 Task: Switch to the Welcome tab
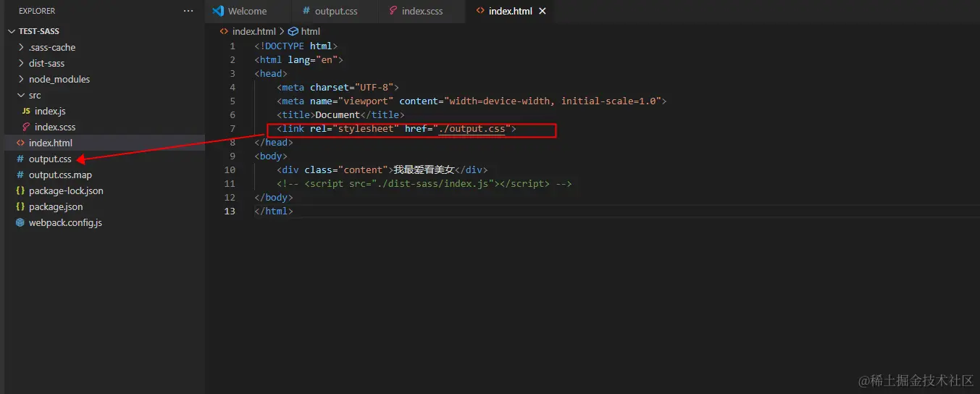point(248,11)
